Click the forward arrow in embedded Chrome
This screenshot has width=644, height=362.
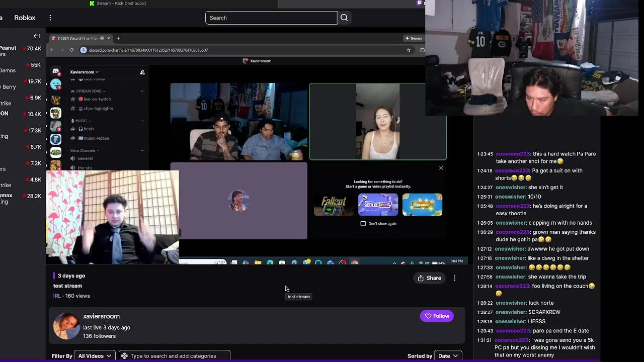(x=62, y=50)
